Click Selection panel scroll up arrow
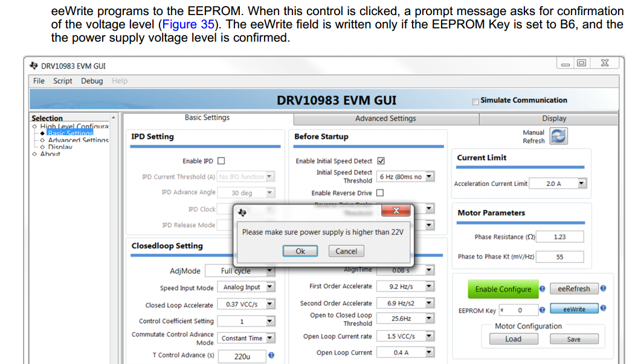 tap(114, 118)
